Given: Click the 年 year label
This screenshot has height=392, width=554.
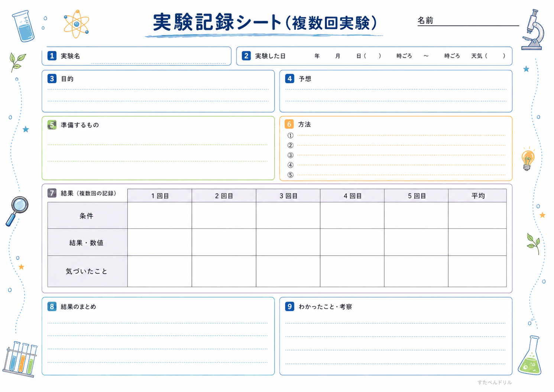Looking at the screenshot, I should 317,56.
